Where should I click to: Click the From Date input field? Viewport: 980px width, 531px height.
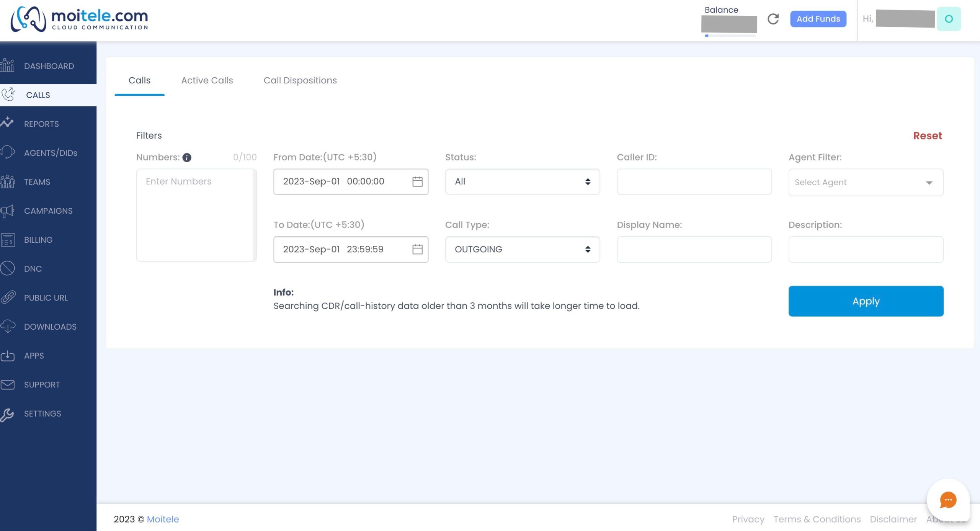351,181
